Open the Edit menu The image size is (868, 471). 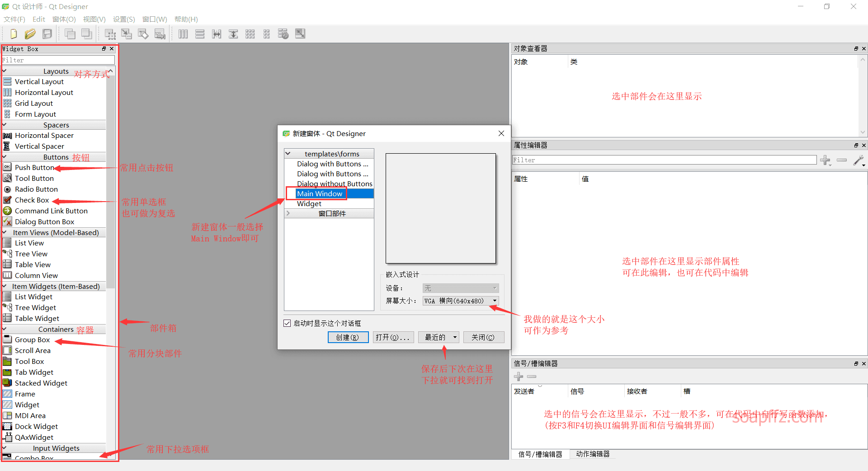coord(39,19)
